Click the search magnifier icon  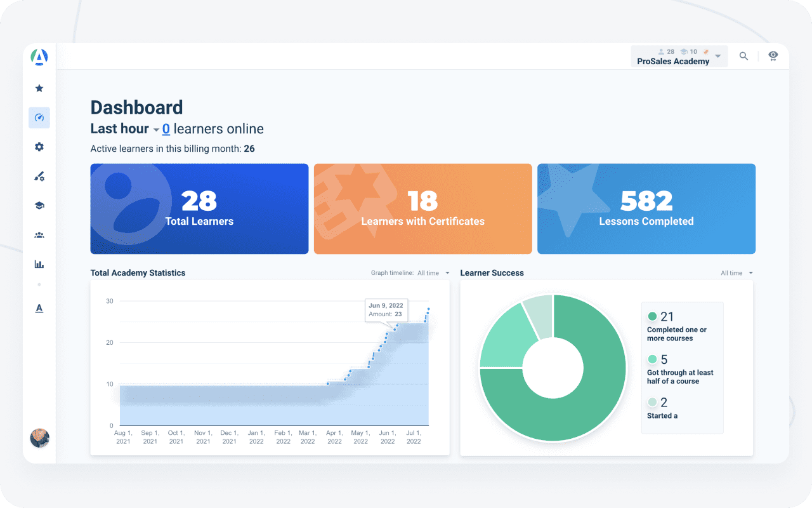coord(743,57)
